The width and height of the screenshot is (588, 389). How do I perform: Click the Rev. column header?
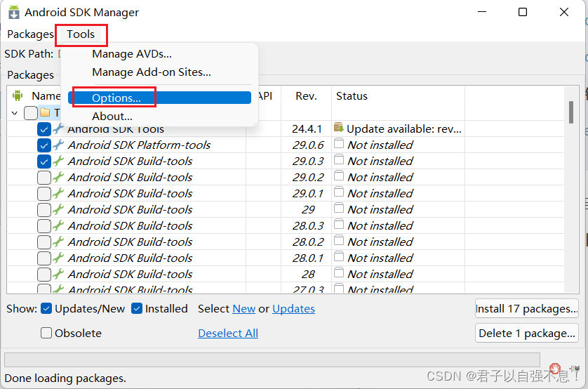coord(306,96)
